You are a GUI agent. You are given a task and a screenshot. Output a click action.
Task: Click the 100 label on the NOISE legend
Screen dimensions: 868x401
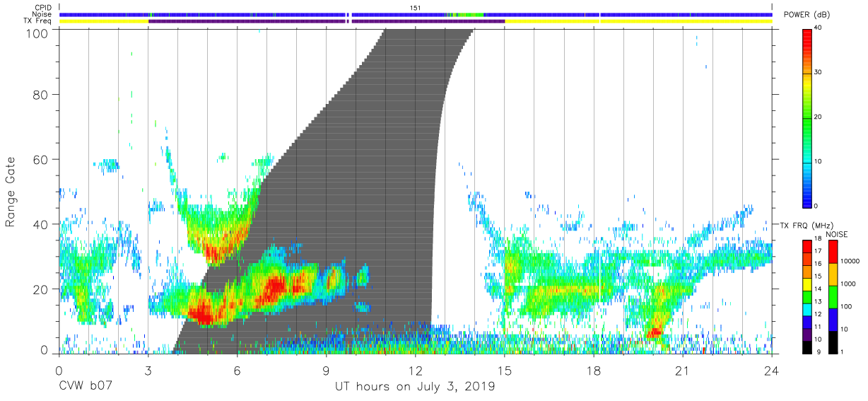pyautogui.click(x=846, y=307)
